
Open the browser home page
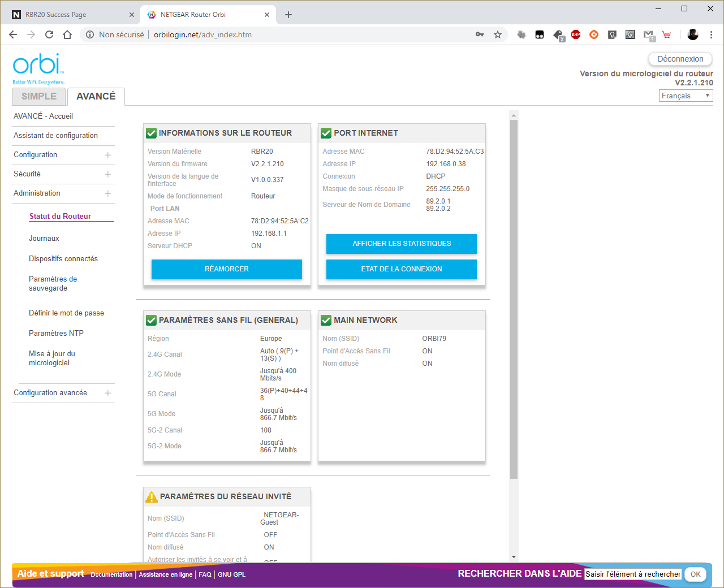(x=67, y=34)
